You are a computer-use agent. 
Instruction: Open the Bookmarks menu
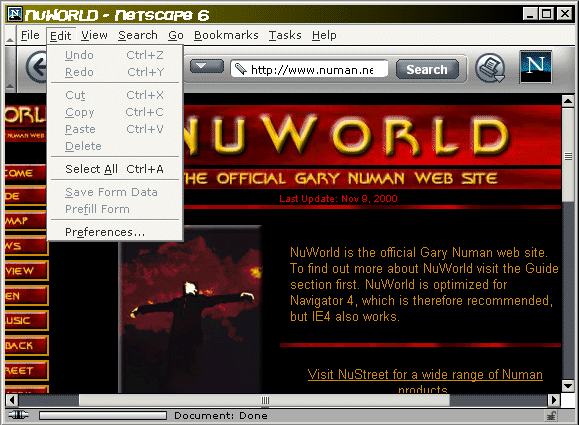point(226,35)
